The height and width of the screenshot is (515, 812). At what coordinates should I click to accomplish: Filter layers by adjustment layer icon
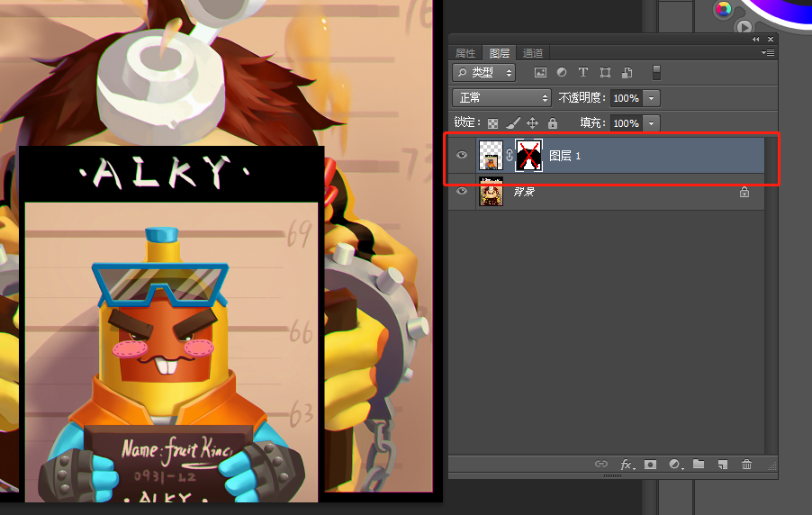point(562,73)
